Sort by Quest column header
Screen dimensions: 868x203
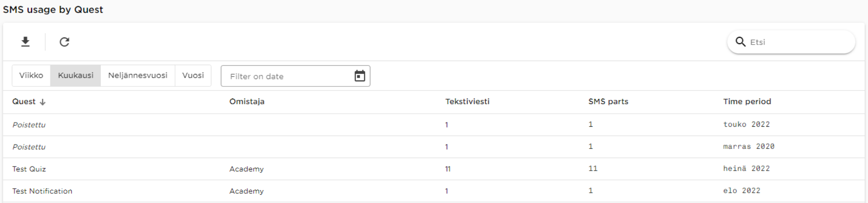(24, 102)
